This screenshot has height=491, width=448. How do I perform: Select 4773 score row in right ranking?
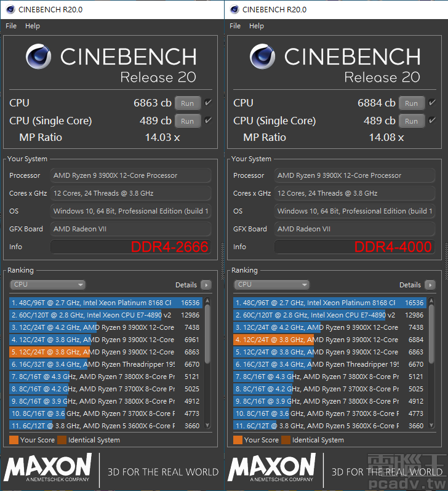[330, 413]
